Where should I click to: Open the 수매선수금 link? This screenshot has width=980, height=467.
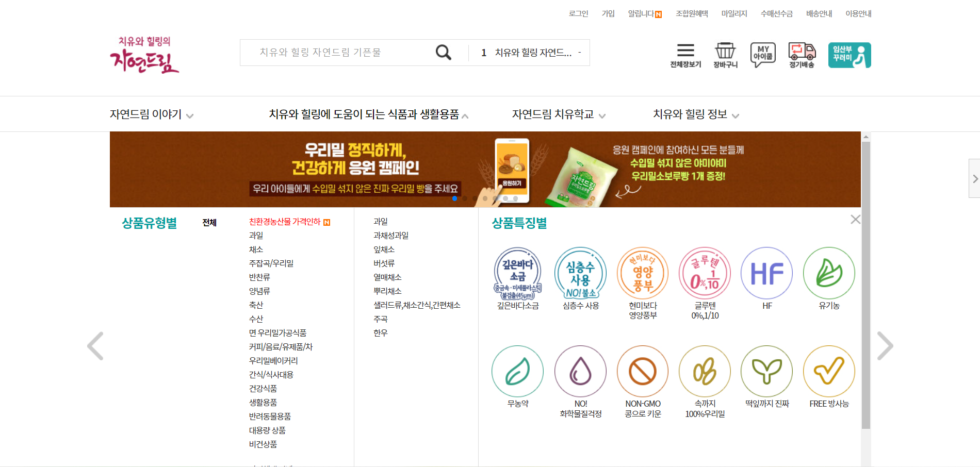point(776,13)
